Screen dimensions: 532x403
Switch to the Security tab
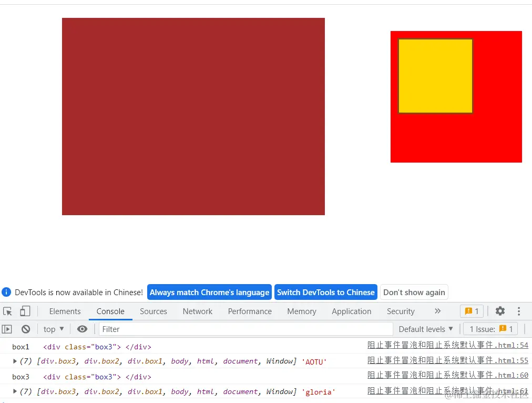pos(401,311)
